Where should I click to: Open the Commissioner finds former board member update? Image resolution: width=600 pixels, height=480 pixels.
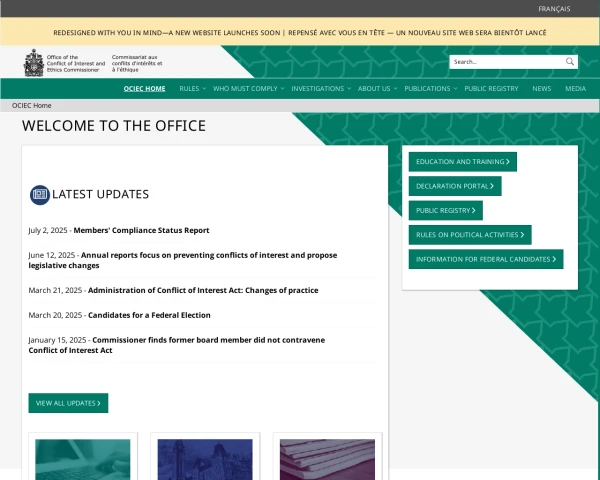pos(176,345)
